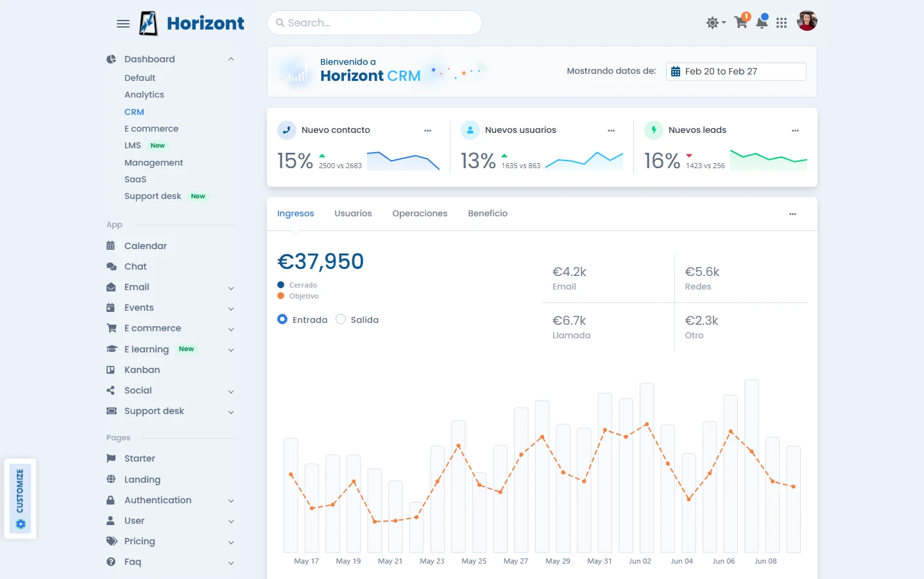This screenshot has height=579, width=924.
Task: Open the Customize settings panel
Action: 20,499
